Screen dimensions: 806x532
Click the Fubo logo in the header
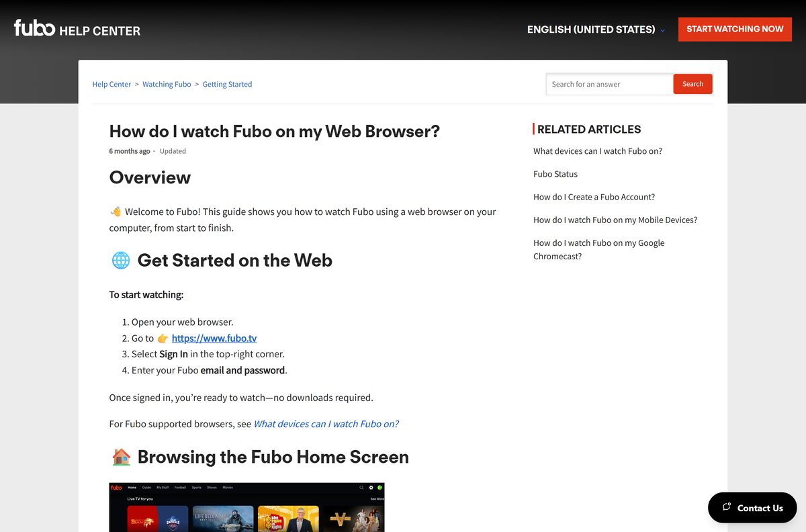[x=34, y=28]
